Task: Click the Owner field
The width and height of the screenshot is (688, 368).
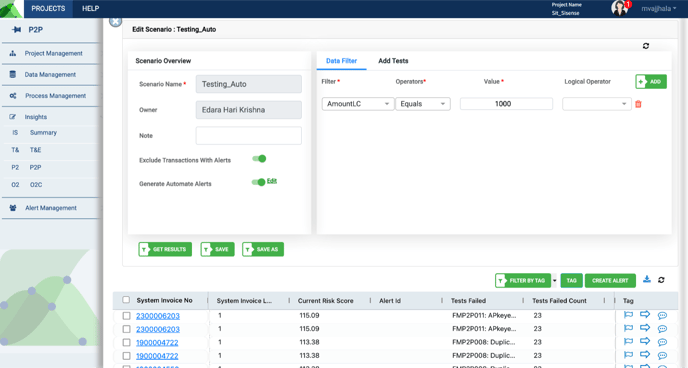Action: tap(249, 110)
